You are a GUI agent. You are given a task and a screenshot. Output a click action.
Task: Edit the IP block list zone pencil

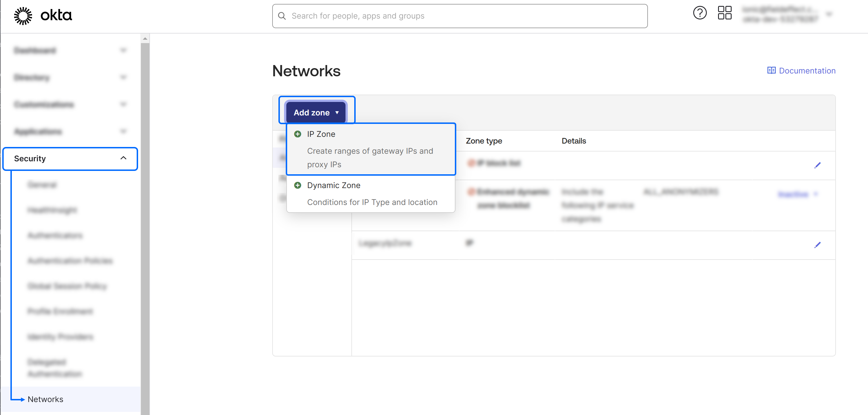(817, 165)
